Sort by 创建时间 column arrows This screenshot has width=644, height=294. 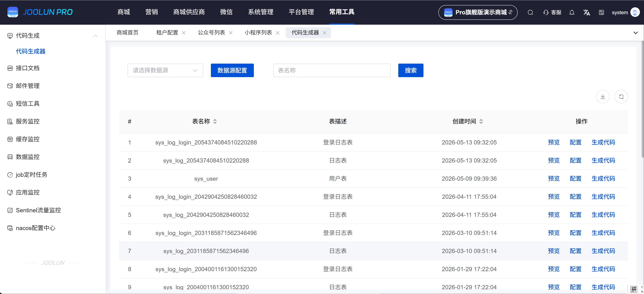tap(481, 121)
